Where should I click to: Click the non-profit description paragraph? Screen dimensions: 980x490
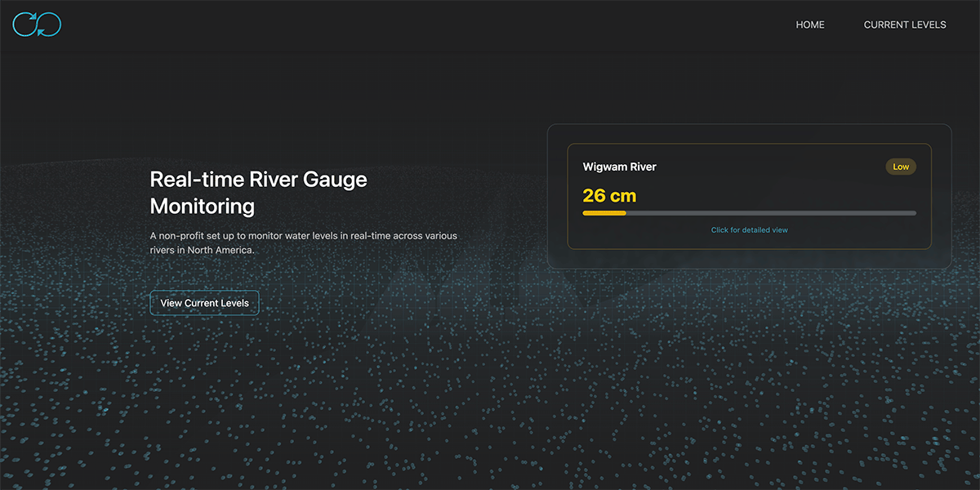coord(304,243)
